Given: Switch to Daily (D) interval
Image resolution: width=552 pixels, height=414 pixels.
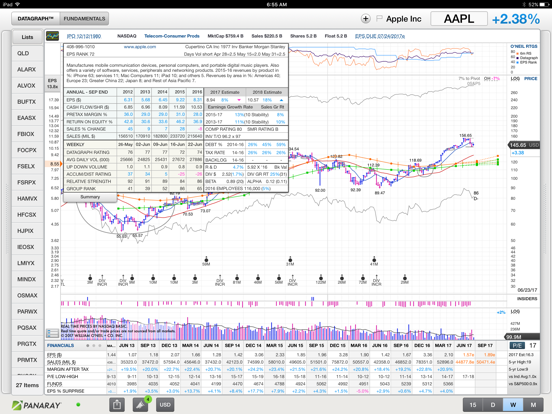Looking at the screenshot, I should pyautogui.click(x=493, y=405).
